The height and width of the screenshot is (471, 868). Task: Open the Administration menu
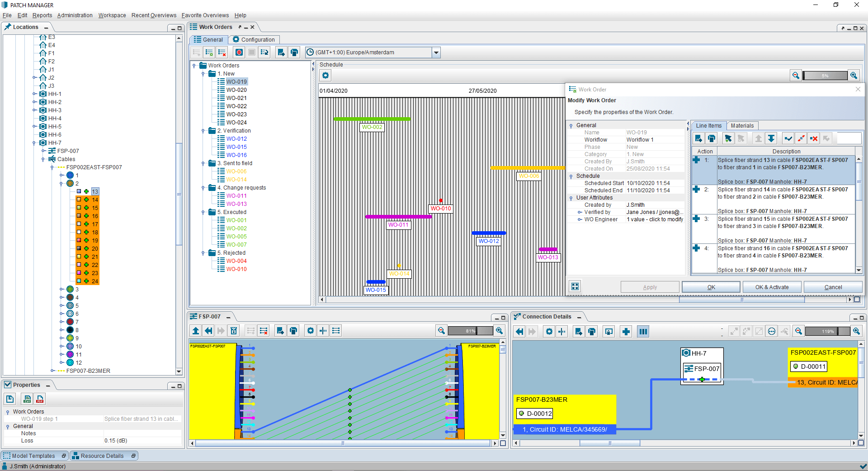point(75,15)
